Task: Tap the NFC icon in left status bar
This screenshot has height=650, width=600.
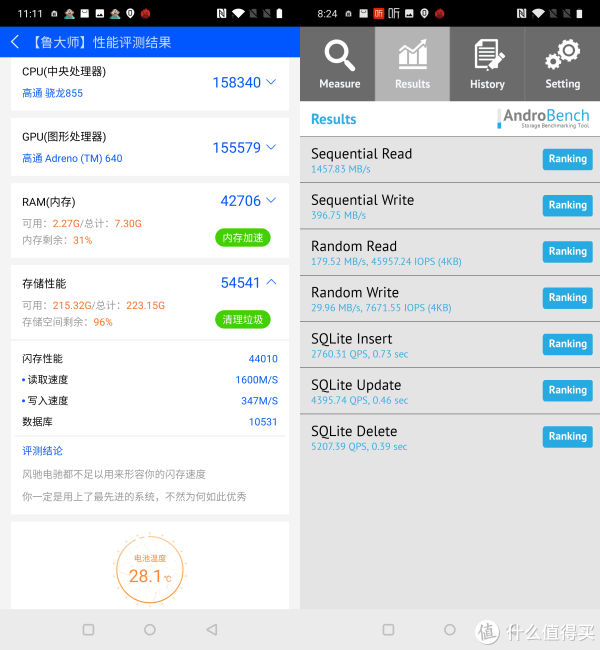Action: [x=221, y=14]
